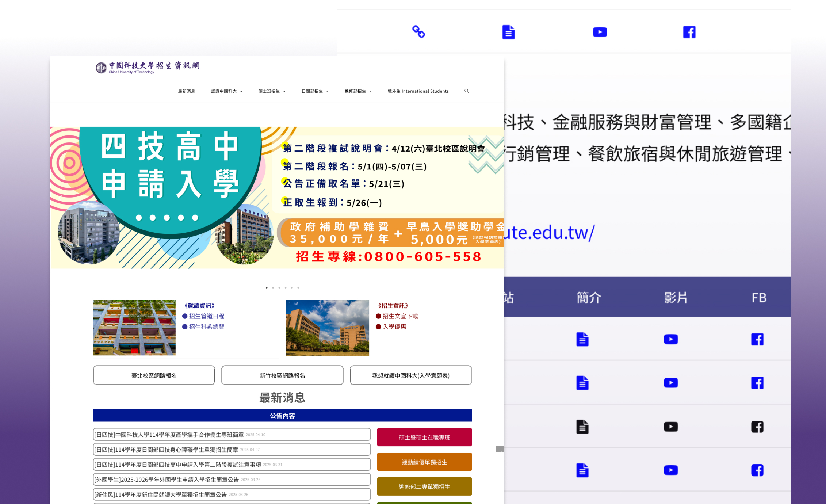Click the red 碩士暨碩士在職專班 button

click(424, 437)
